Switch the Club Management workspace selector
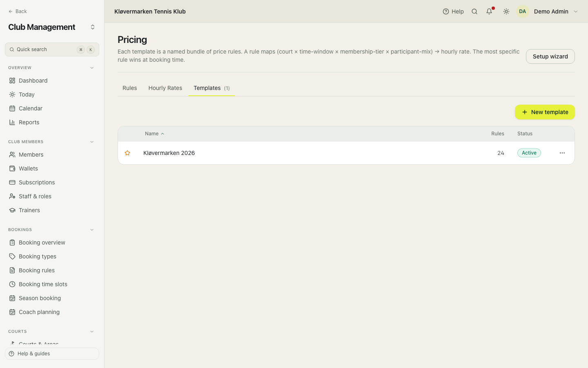 93,27
